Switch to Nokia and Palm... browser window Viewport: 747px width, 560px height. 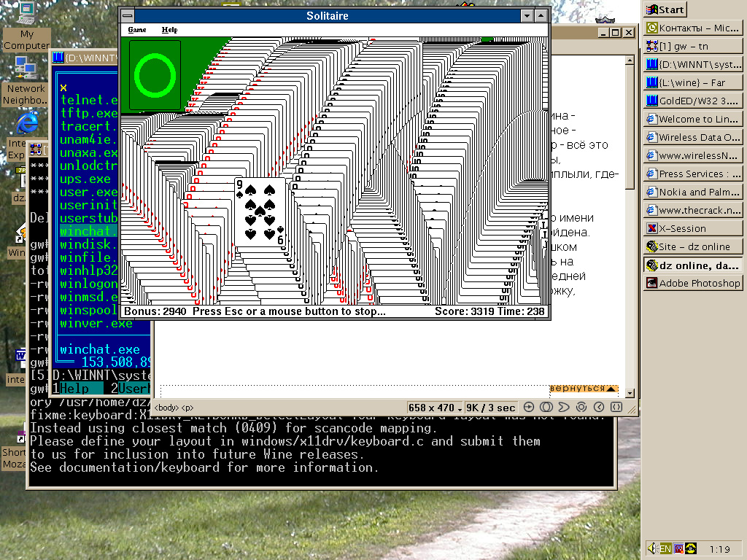click(693, 192)
